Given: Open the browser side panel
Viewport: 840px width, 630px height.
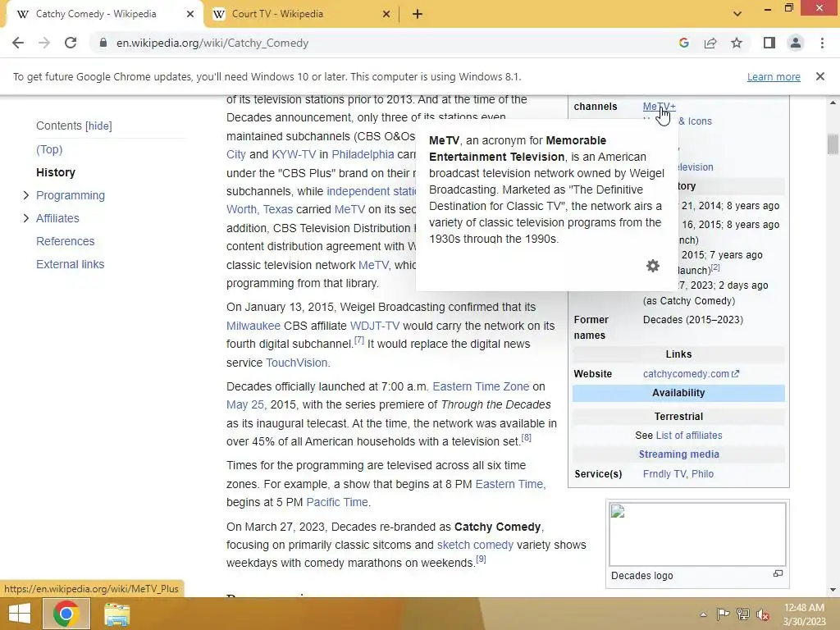Looking at the screenshot, I should [x=769, y=43].
